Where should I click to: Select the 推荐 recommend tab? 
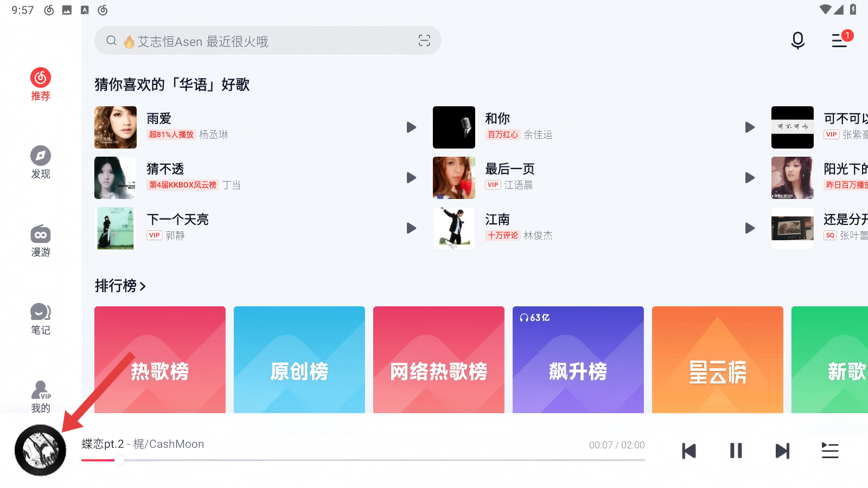point(41,85)
